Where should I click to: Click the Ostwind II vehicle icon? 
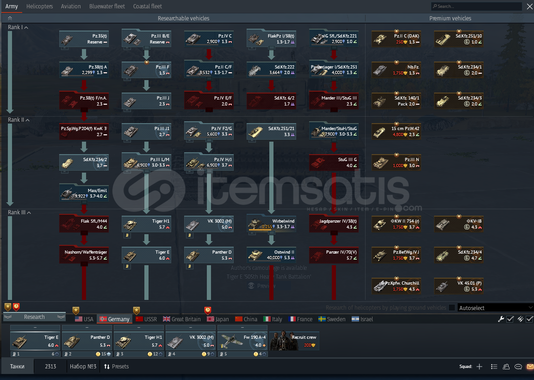tap(255, 255)
